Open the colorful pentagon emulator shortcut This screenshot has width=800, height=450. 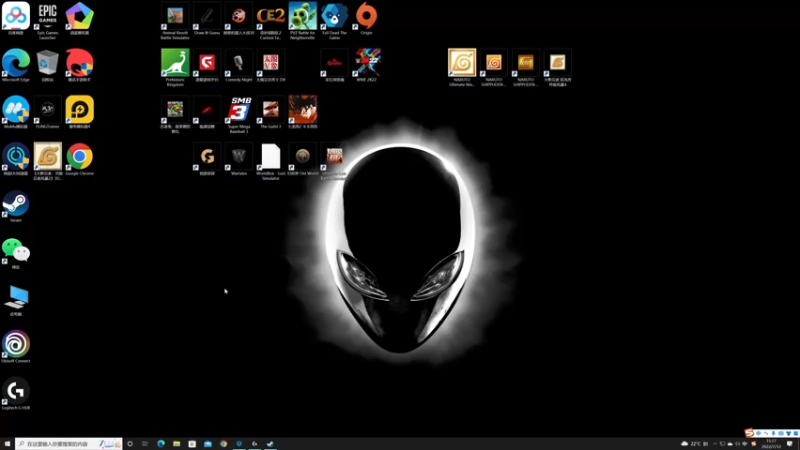(80, 18)
